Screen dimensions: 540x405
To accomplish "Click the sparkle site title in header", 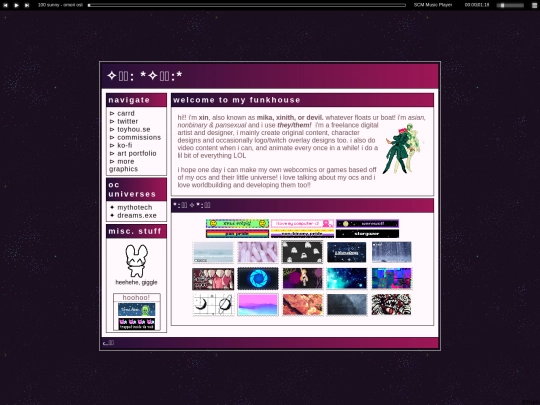I will (x=145, y=76).
